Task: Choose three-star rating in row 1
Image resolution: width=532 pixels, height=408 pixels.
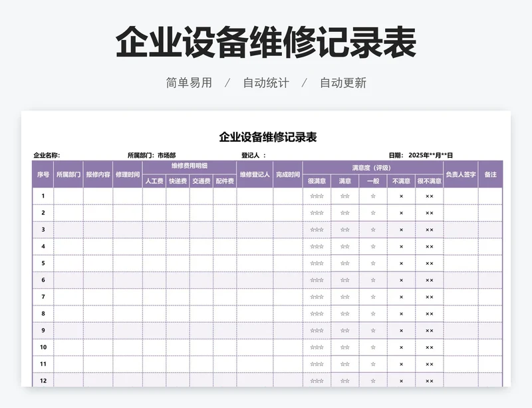Action: coord(317,196)
